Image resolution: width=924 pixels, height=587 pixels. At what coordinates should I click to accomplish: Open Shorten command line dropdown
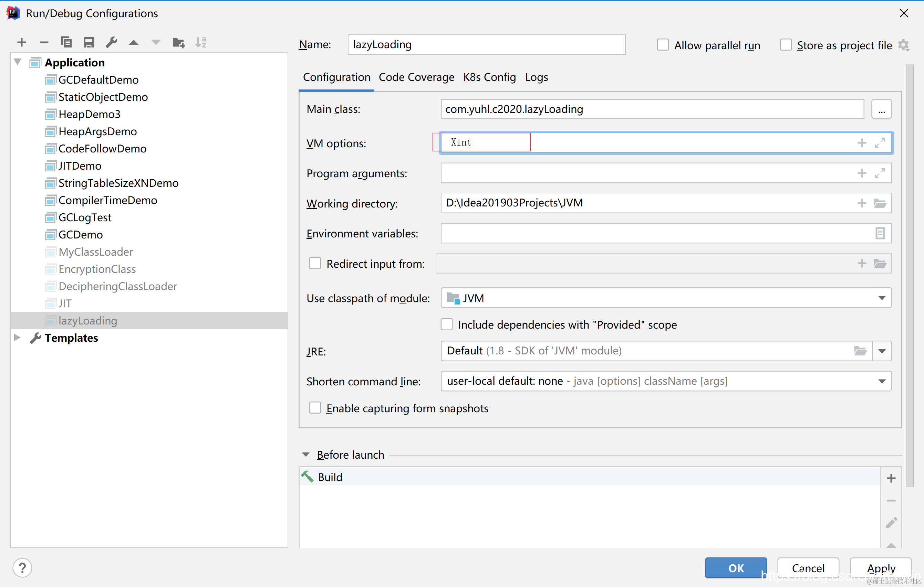(x=882, y=381)
